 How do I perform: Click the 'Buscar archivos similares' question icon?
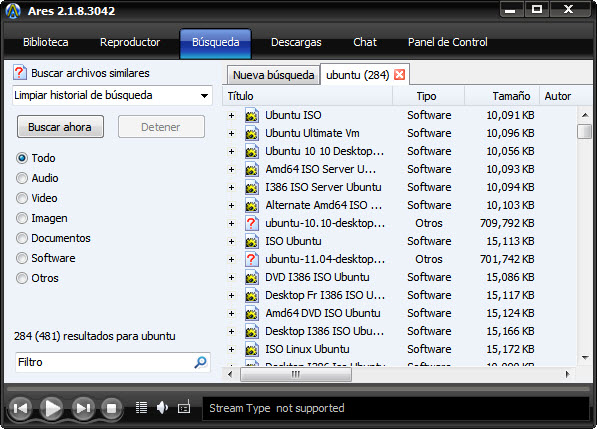pos(20,72)
